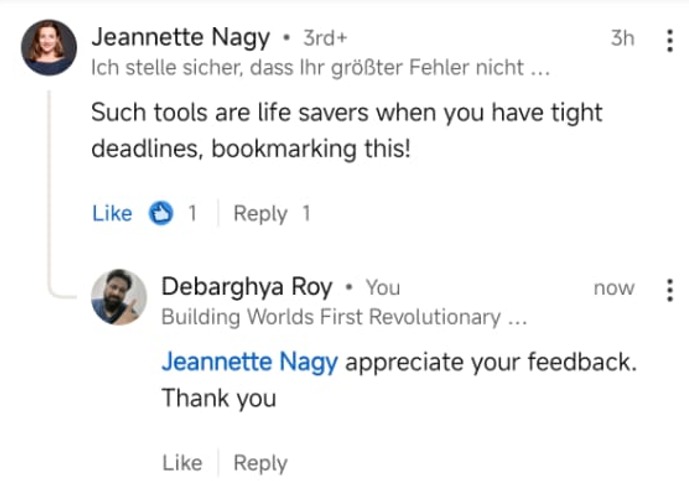Viewport: 689px width, 481px height.
Task: Click the blue thumbs-up reaction icon
Action: click(x=161, y=213)
